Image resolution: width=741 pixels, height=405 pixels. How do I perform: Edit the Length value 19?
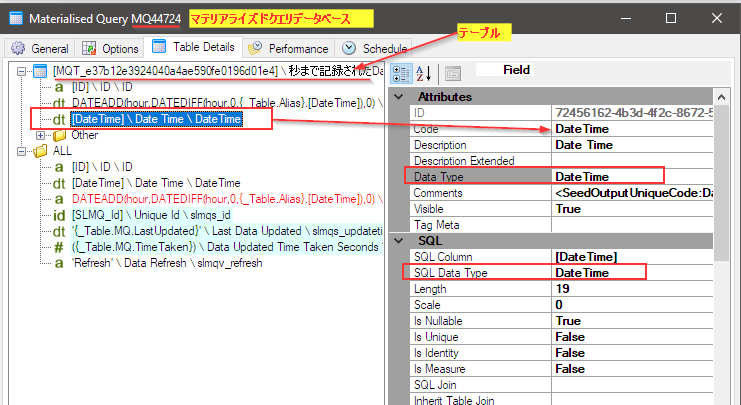(632, 289)
